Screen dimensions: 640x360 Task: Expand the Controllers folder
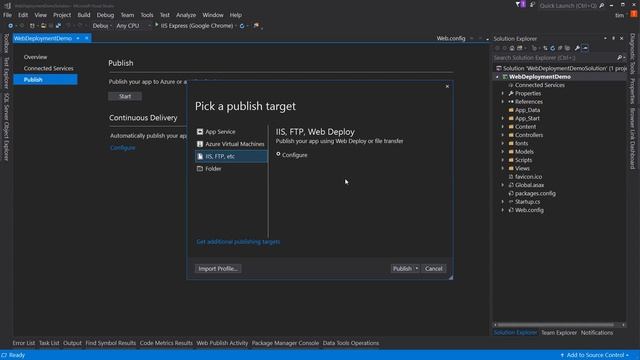click(503, 135)
